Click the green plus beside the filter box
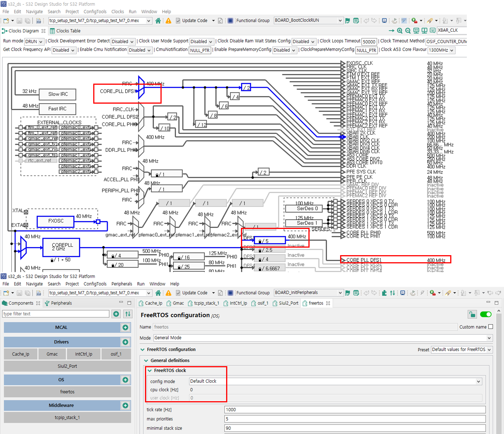The height and width of the screenshot is (434, 504). coord(116,314)
